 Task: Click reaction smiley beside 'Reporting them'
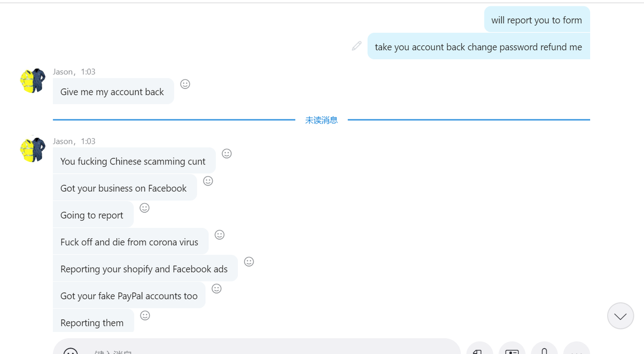click(x=145, y=315)
